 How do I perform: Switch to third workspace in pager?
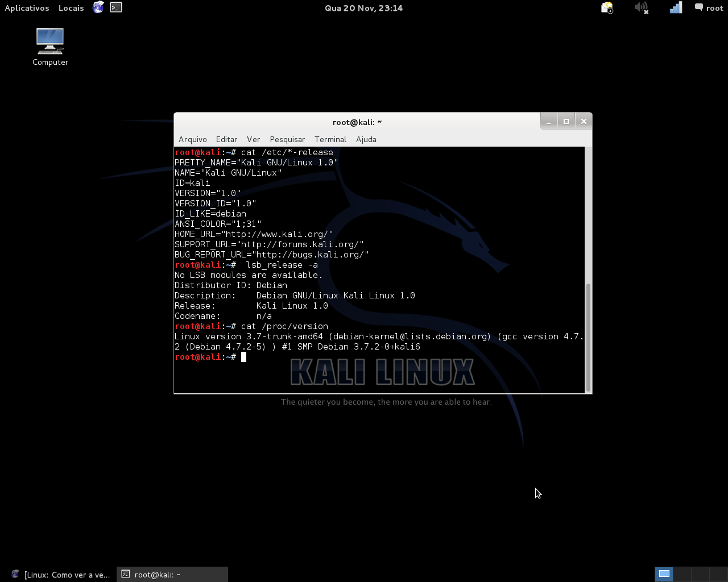click(x=700, y=574)
